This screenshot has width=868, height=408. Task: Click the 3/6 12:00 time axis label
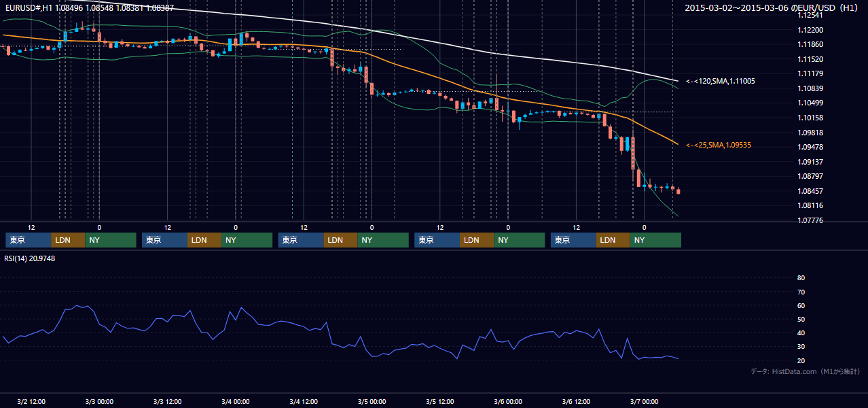(x=576, y=402)
